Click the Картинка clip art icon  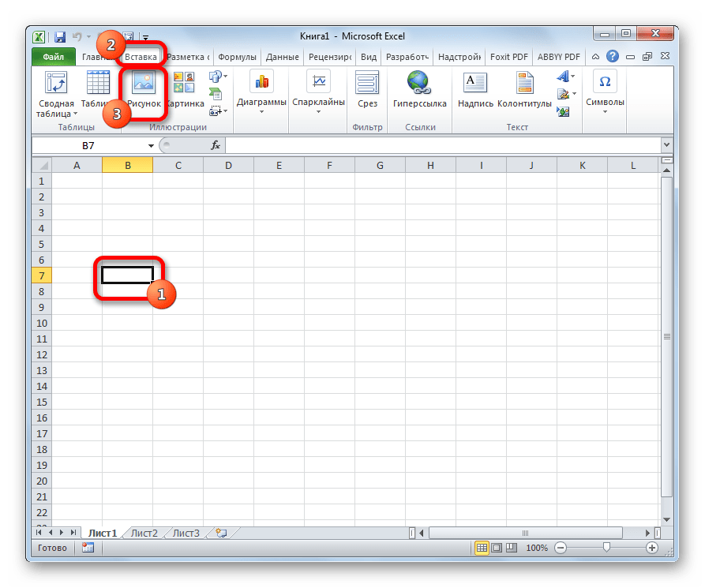coord(184,83)
